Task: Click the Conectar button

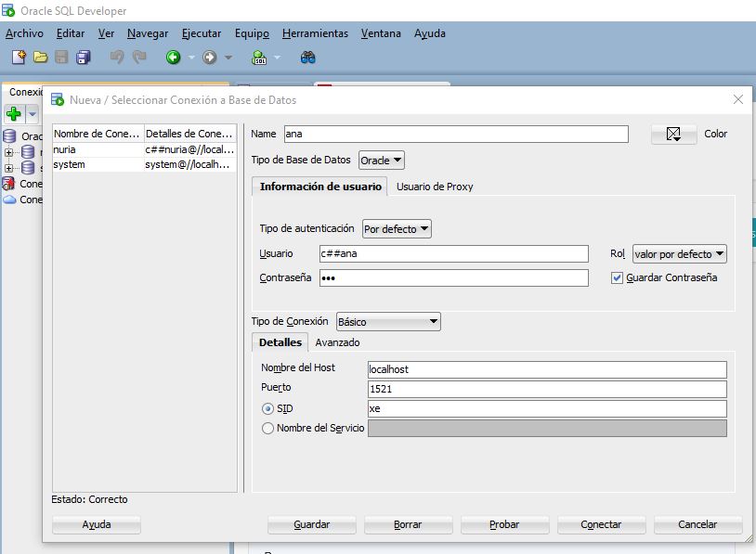Action: pyautogui.click(x=601, y=524)
